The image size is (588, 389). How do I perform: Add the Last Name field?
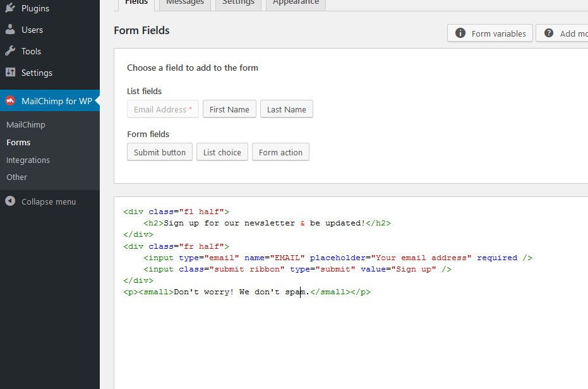[286, 109]
